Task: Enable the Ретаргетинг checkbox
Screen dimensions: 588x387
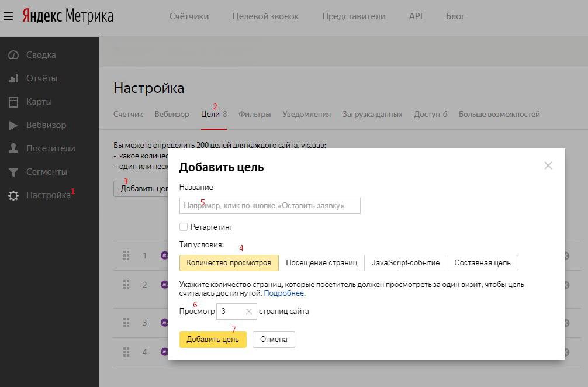Action: pyautogui.click(x=184, y=227)
